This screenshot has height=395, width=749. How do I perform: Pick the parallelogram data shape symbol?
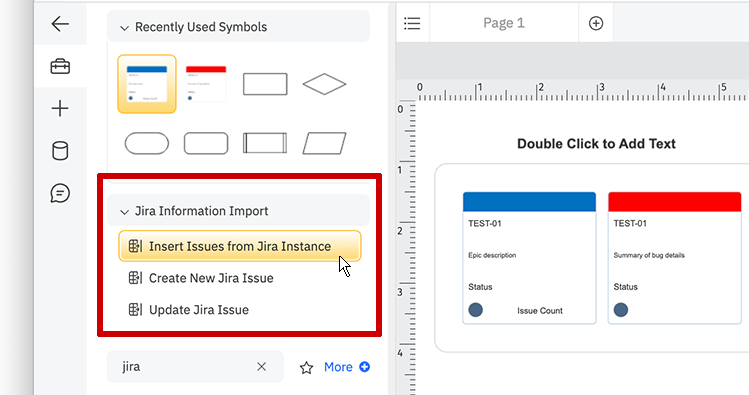tap(324, 143)
